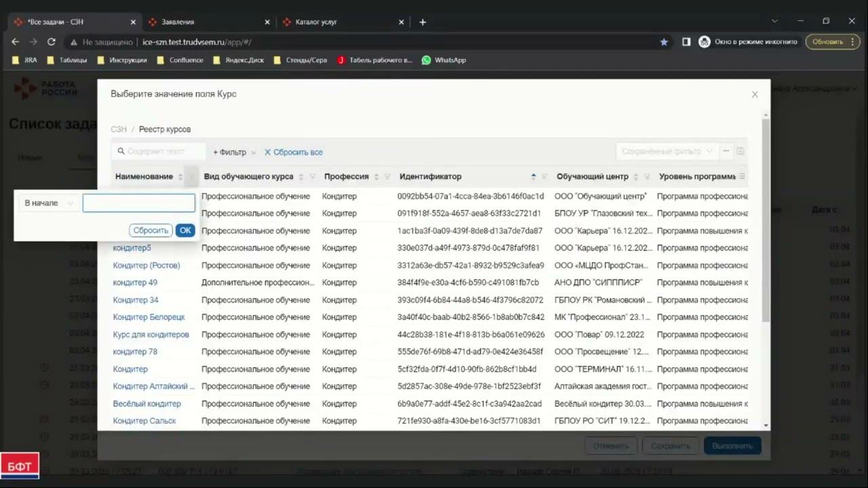Viewport: 868px width, 488px height.
Task: Open the + Фильтр dropdown
Action: 235,152
